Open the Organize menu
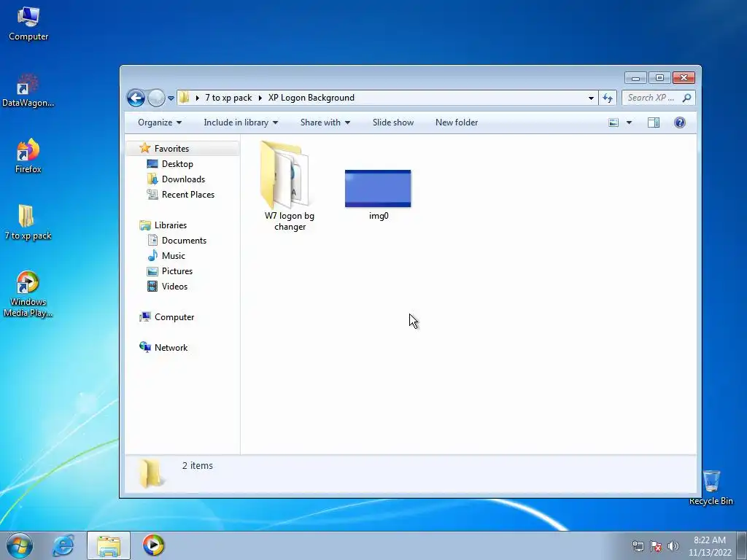The width and height of the screenshot is (747, 560). 160,122
